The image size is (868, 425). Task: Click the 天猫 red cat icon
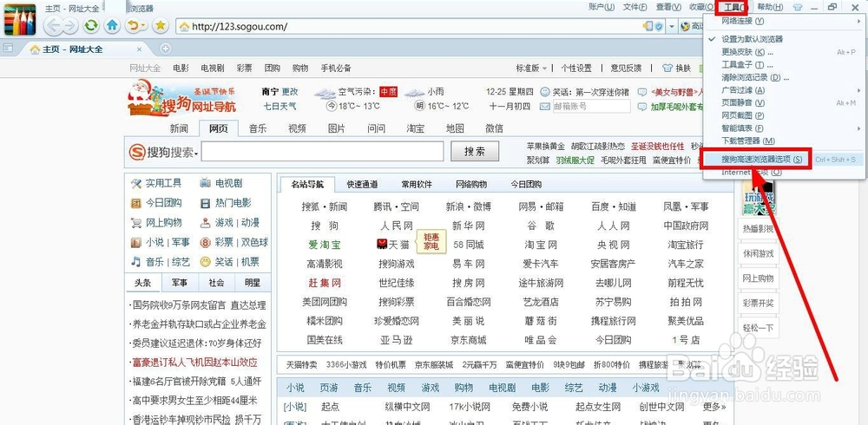[x=381, y=244]
